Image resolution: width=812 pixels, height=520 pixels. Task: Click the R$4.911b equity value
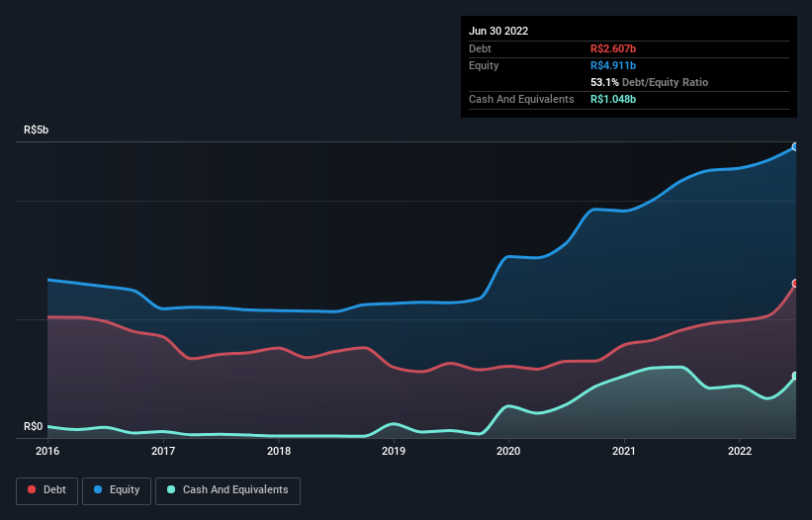[613, 65]
